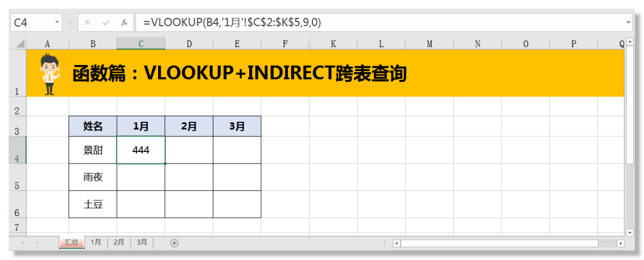Select row 4 header
The height and width of the screenshot is (260, 644).
[x=18, y=150]
